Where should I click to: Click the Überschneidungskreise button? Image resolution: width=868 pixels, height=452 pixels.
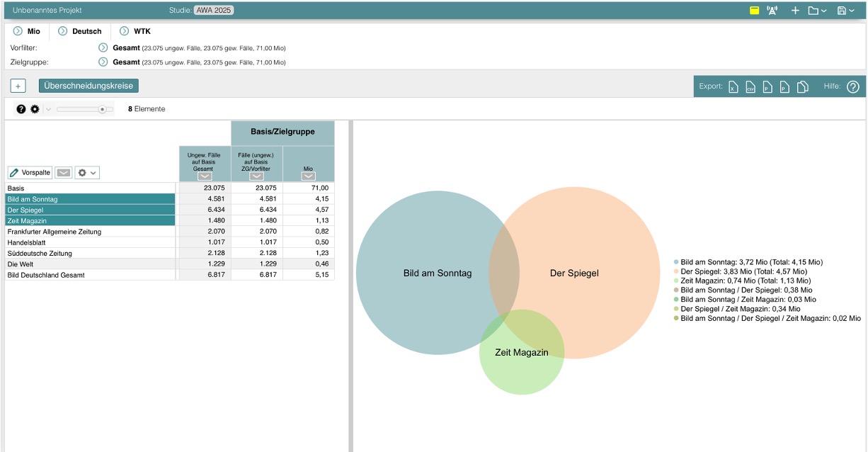[88, 86]
